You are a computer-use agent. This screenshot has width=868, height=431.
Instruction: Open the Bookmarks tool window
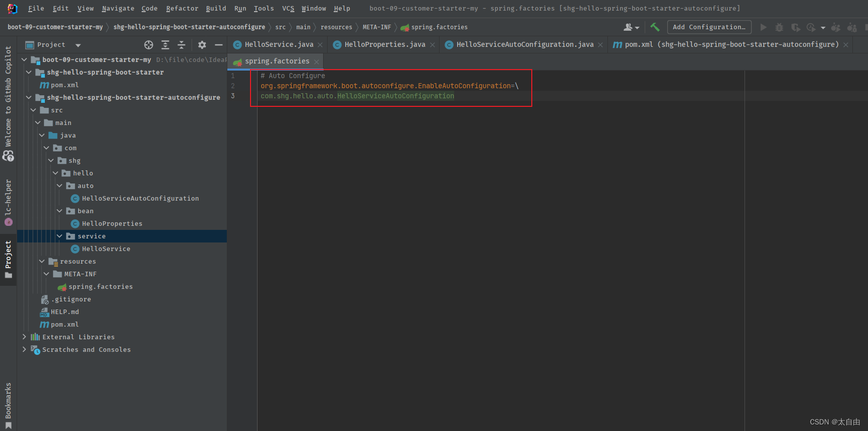(x=8, y=406)
